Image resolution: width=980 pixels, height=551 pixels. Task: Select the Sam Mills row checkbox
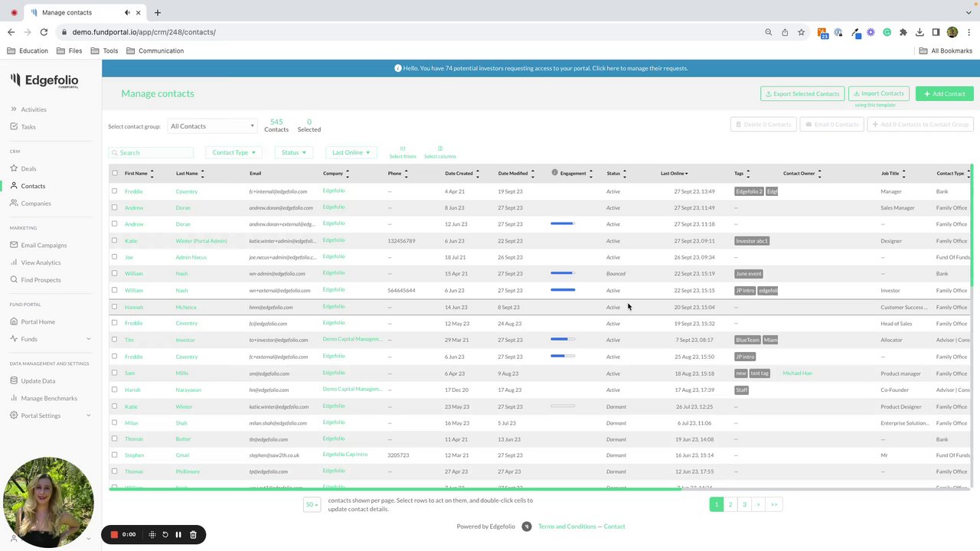click(115, 373)
